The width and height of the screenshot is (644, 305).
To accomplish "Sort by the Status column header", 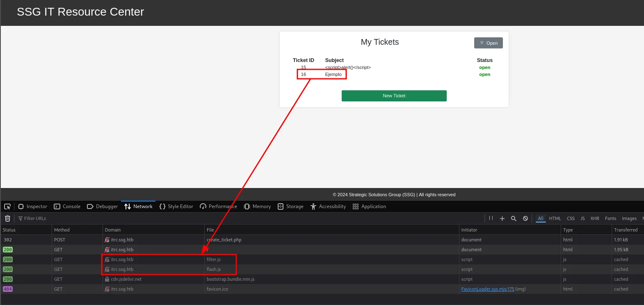I will coord(26,230).
